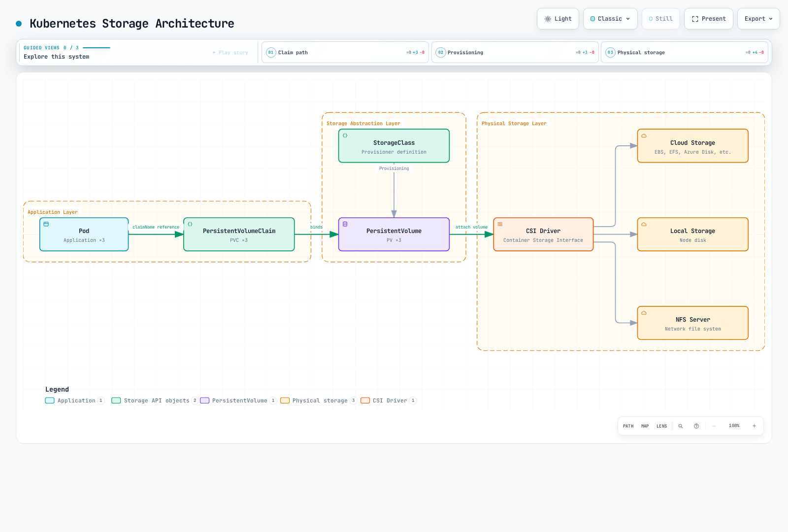
Task: Open the Claim path guided view
Action: pyautogui.click(x=345, y=52)
